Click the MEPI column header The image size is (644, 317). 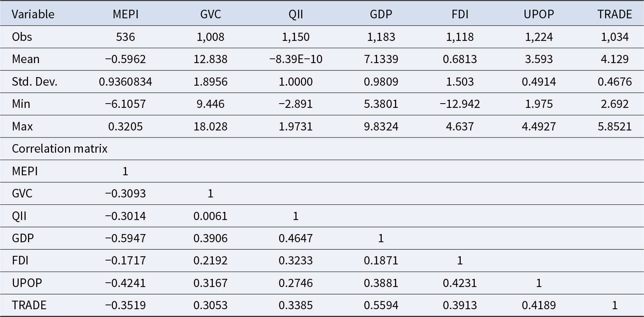click(x=125, y=14)
